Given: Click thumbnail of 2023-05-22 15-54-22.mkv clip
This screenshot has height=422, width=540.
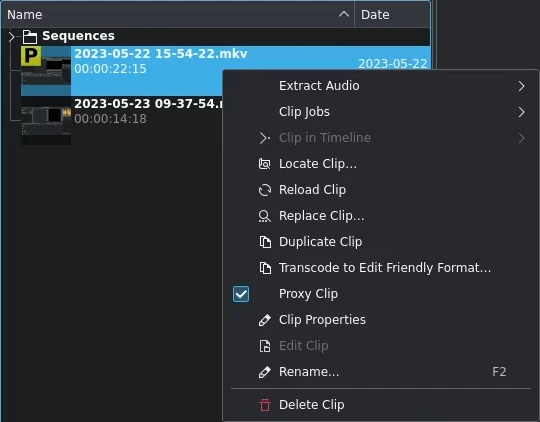Looking at the screenshot, I should [46, 71].
